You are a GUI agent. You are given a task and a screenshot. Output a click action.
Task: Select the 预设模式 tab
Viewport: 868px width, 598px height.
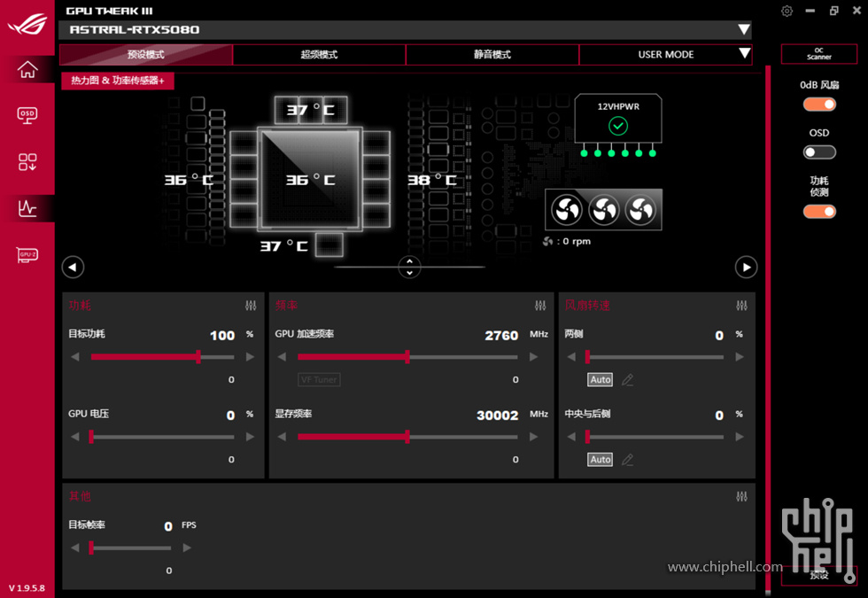pos(146,54)
